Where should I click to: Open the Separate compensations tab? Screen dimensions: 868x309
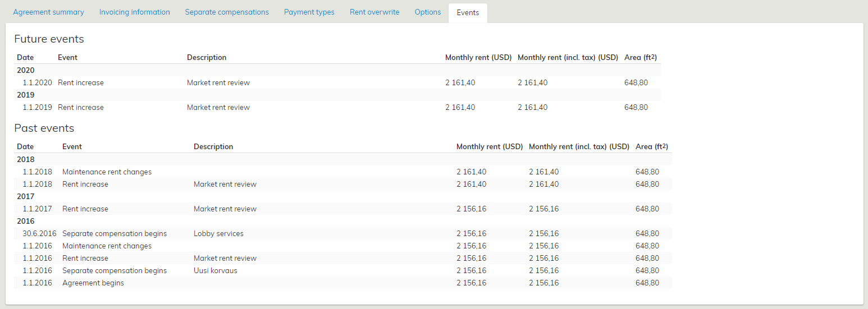pos(227,12)
